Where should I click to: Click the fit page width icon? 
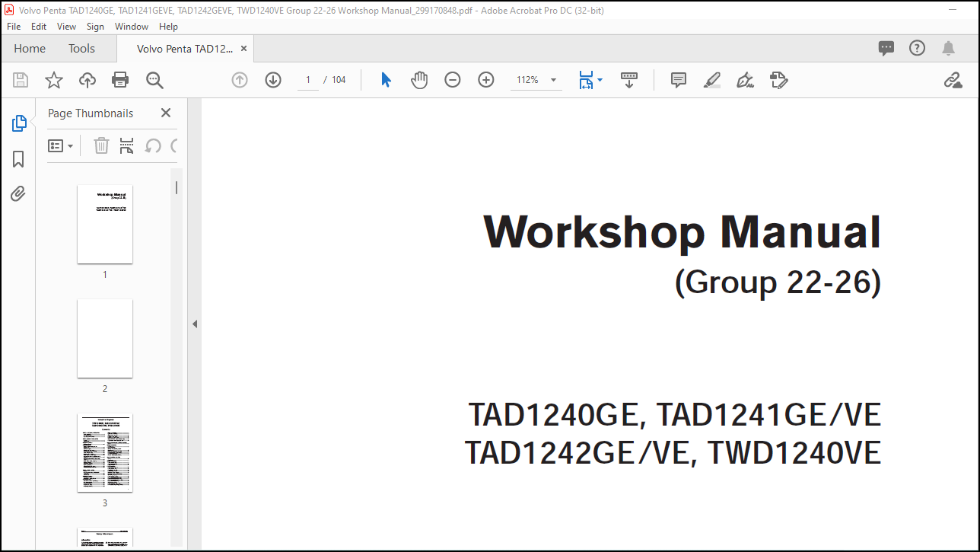click(x=585, y=80)
